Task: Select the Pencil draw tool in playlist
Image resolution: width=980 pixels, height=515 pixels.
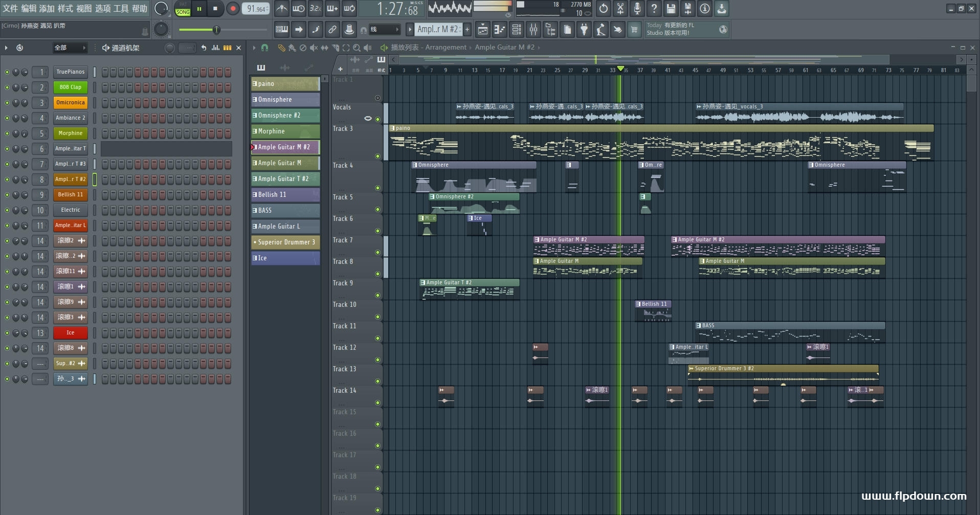Action: point(281,48)
